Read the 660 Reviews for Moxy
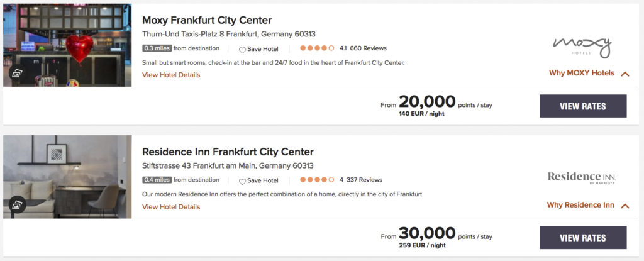The height and width of the screenshot is (261, 644). [x=368, y=48]
